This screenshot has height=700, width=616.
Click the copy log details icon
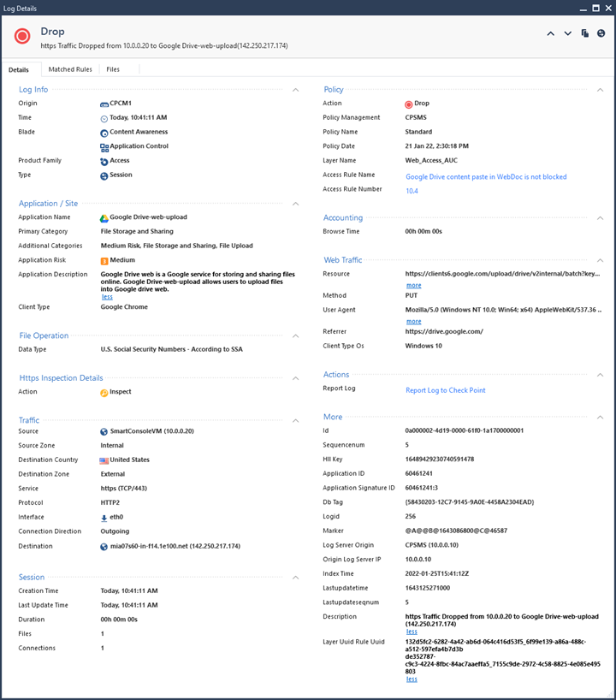pyautogui.click(x=585, y=34)
